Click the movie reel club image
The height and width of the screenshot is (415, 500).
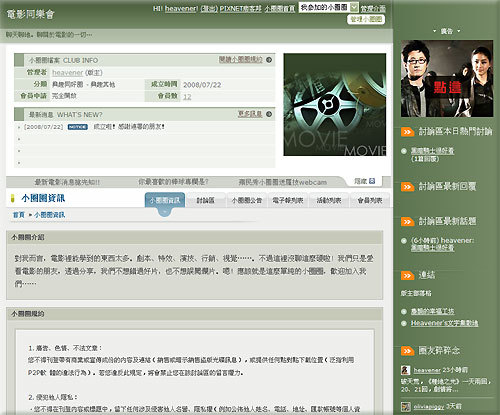(335, 104)
